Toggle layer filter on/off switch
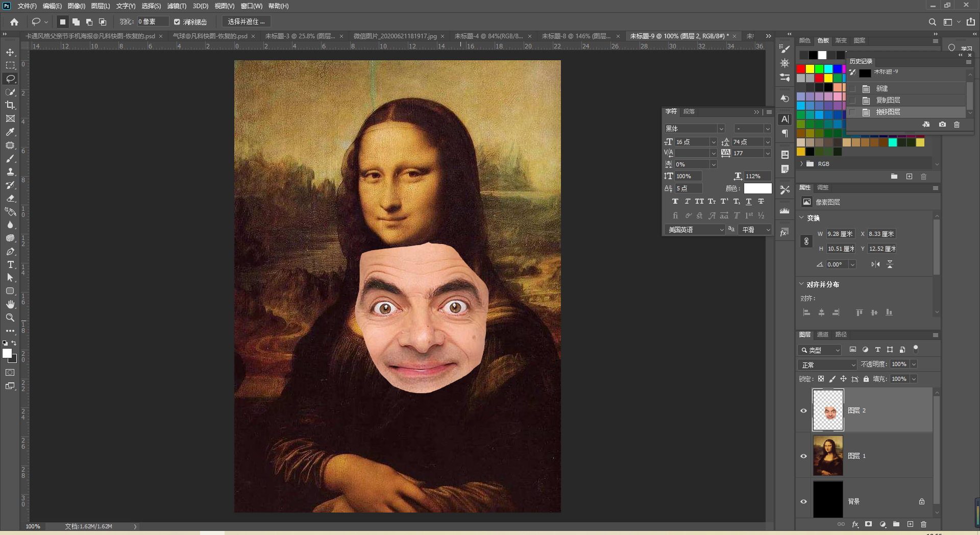This screenshot has width=980, height=535. pyautogui.click(x=916, y=349)
